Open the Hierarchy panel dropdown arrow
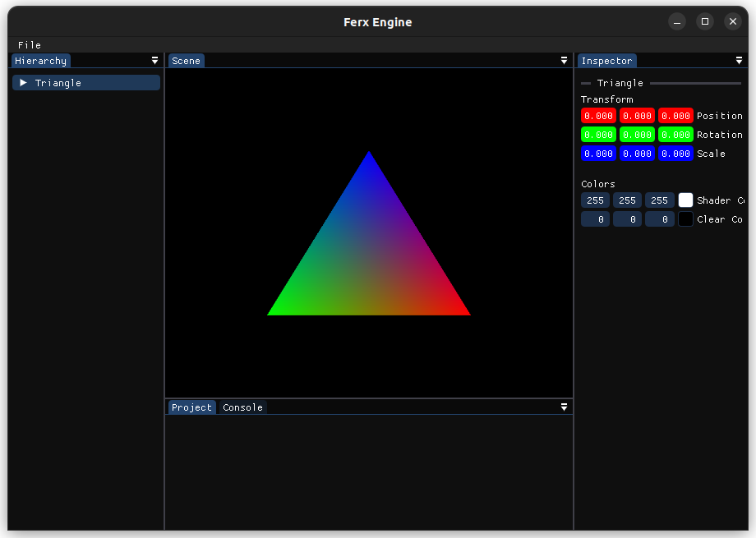756x538 pixels. 154,61
